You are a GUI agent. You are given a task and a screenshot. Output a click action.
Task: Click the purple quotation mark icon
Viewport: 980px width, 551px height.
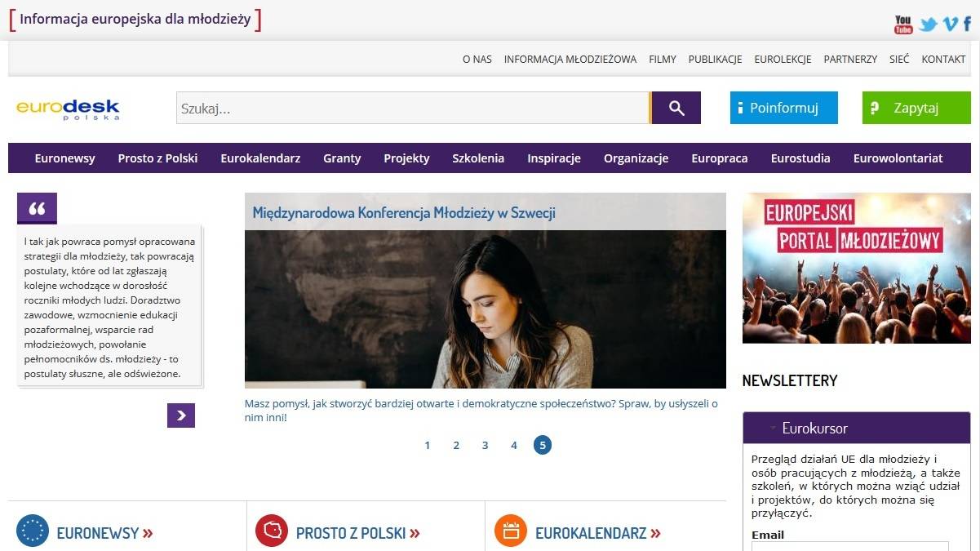pyautogui.click(x=37, y=209)
